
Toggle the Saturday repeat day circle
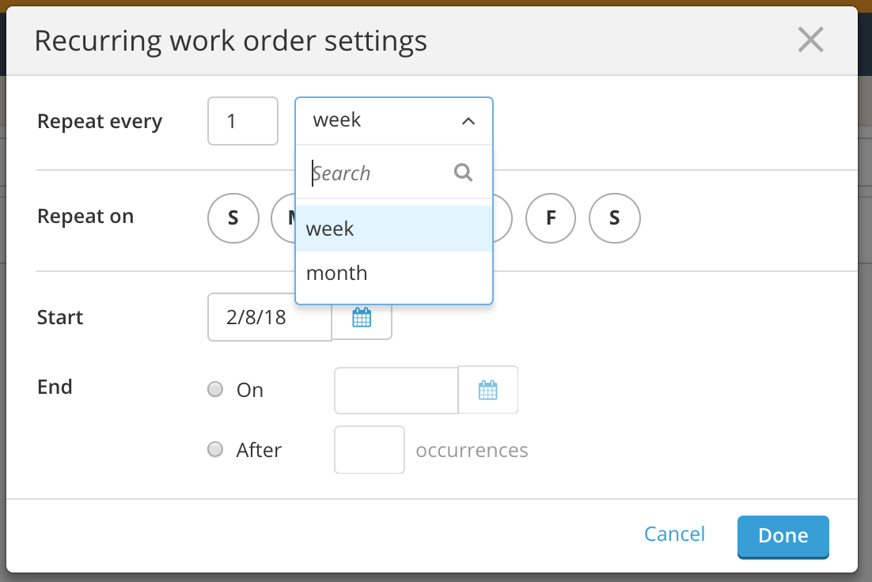pyautogui.click(x=614, y=218)
